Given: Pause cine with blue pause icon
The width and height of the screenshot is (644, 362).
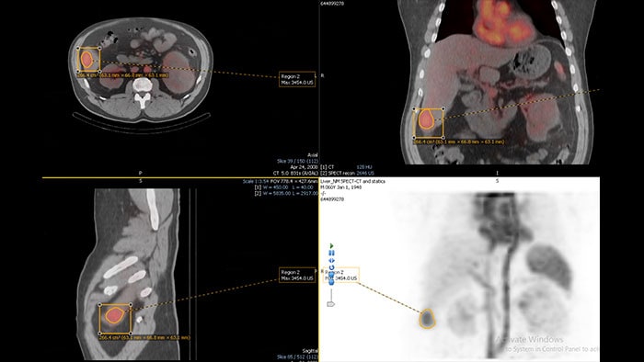Looking at the screenshot, I should [331, 253].
